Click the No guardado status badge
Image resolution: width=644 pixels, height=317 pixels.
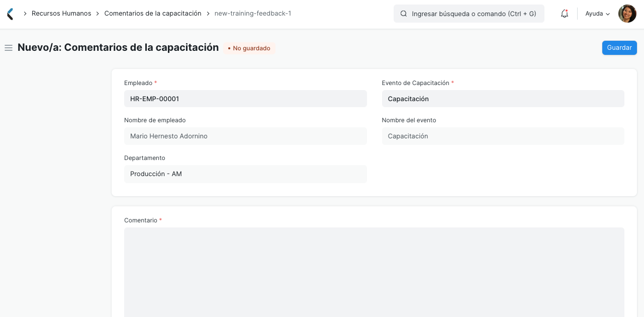pos(249,48)
